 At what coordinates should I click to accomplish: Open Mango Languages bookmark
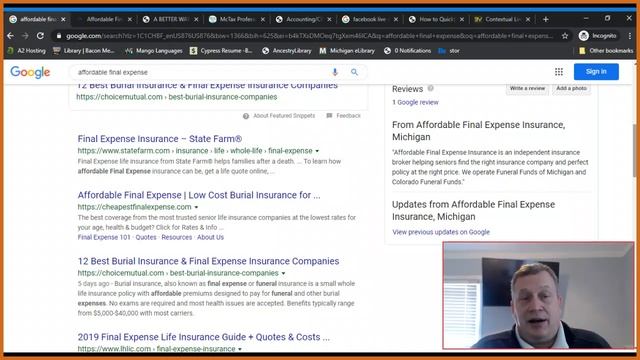[x=153, y=51]
